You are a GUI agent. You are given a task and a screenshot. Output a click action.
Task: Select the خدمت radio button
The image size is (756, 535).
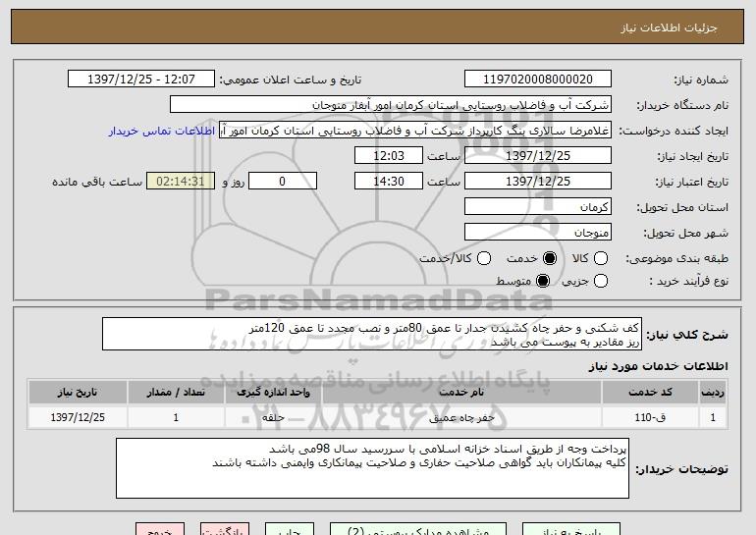point(550,258)
